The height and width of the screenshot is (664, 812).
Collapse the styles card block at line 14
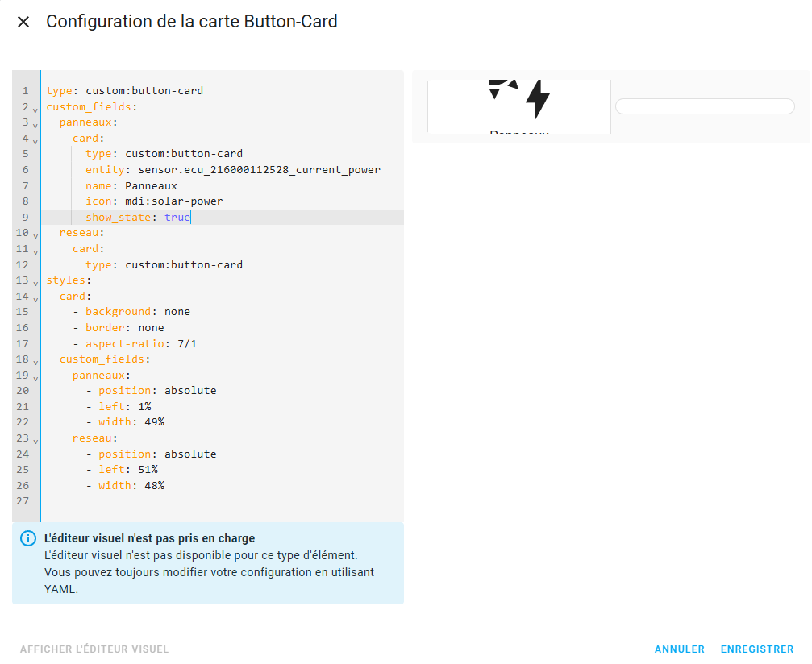(x=35, y=298)
